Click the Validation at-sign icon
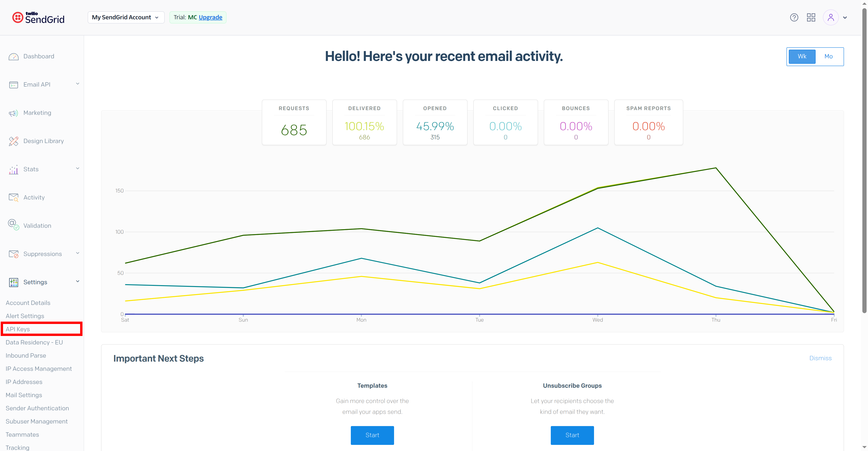This screenshot has height=451, width=868. (13, 225)
